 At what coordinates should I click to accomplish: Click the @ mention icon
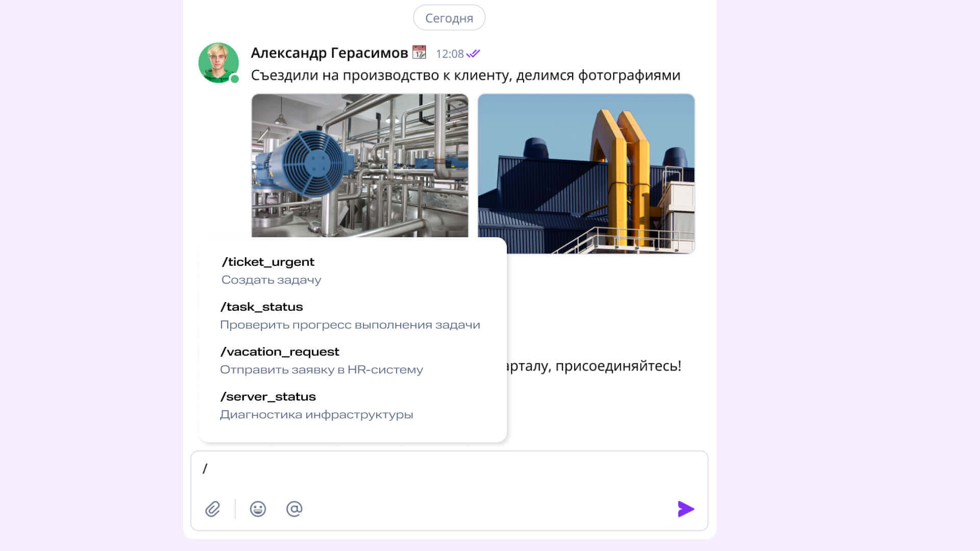click(294, 509)
